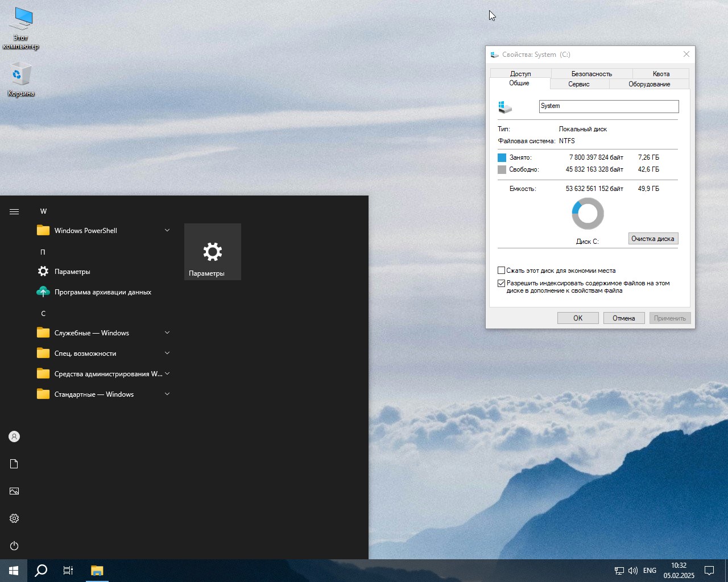The width and height of the screenshot is (728, 582).
Task: Click the disk usage donut chart
Action: [588, 214]
